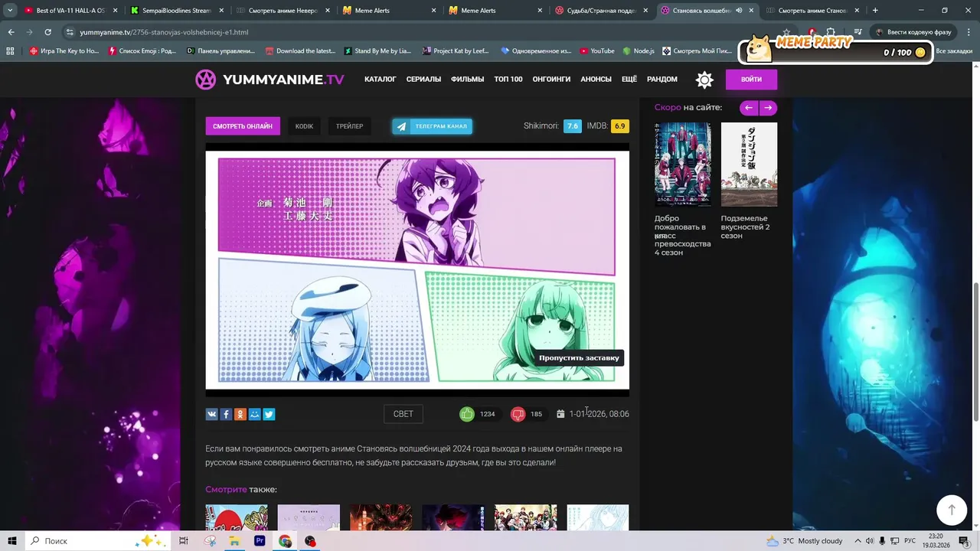Go back in the browser

click(x=11, y=32)
